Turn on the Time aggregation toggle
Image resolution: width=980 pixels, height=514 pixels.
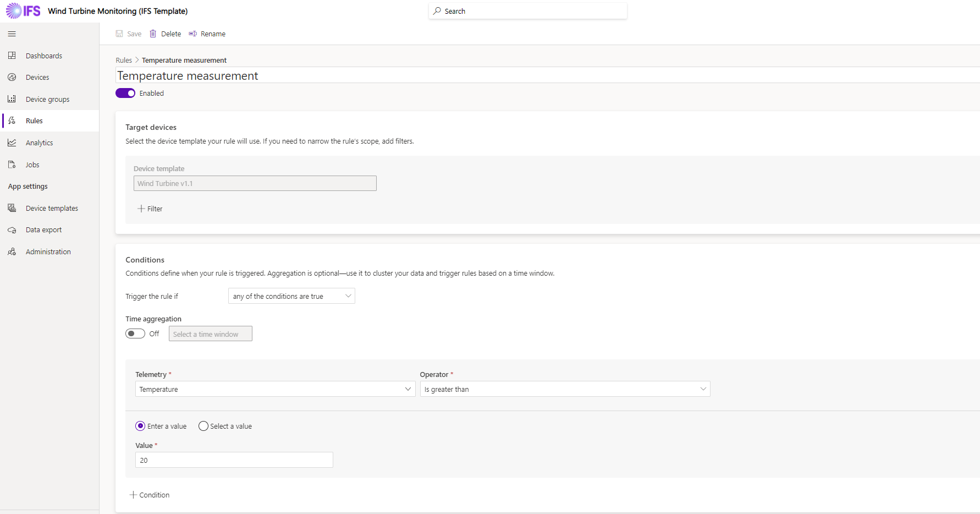click(x=135, y=333)
